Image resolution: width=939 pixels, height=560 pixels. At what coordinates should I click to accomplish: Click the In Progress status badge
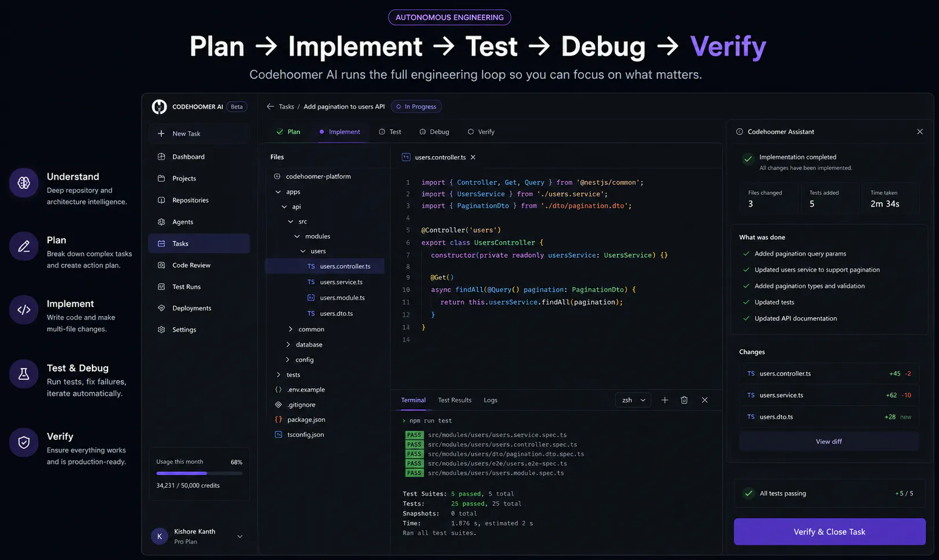416,106
